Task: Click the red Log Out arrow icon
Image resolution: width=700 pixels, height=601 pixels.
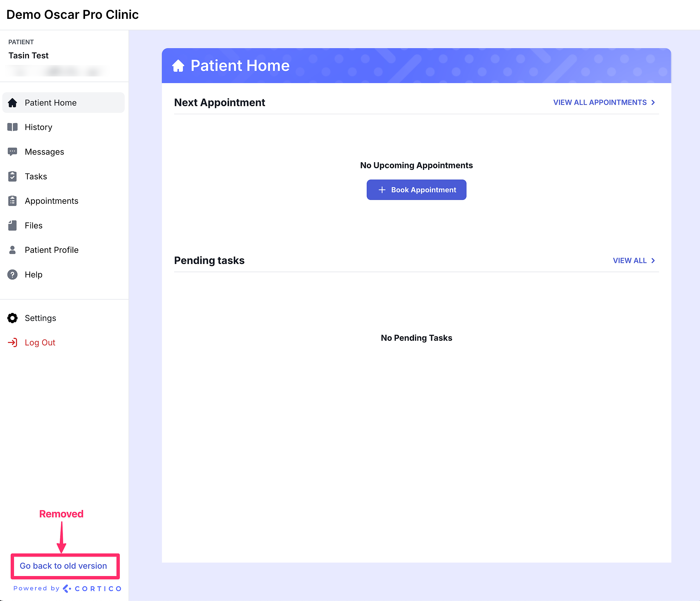Action: (13, 342)
